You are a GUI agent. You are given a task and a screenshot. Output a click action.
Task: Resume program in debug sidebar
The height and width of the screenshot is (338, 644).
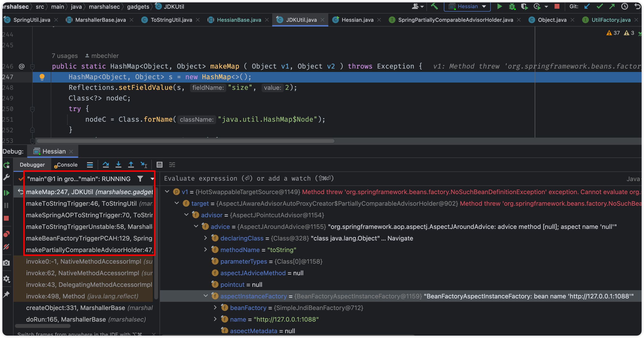pyautogui.click(x=7, y=193)
